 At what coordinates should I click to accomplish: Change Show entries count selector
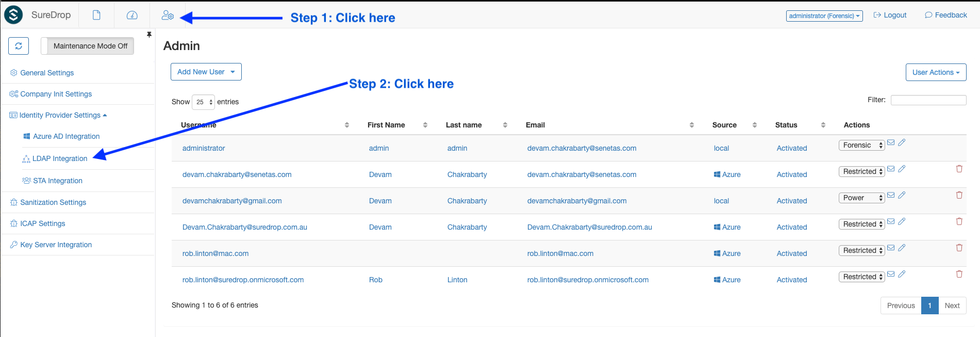point(203,102)
